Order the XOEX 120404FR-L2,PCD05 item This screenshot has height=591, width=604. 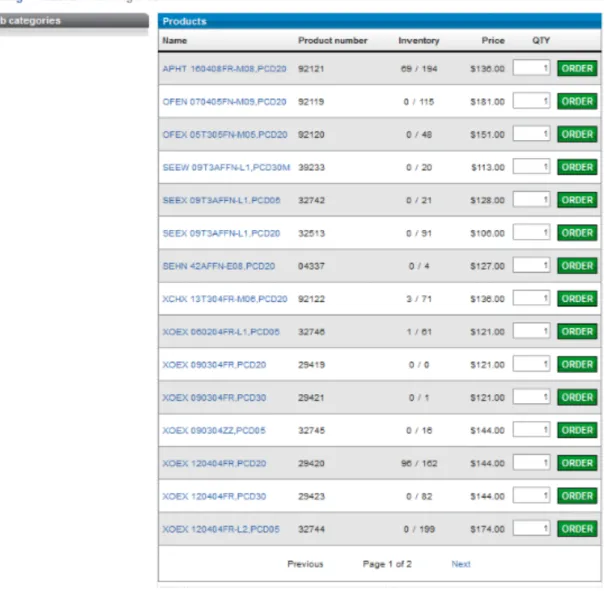coord(577,529)
